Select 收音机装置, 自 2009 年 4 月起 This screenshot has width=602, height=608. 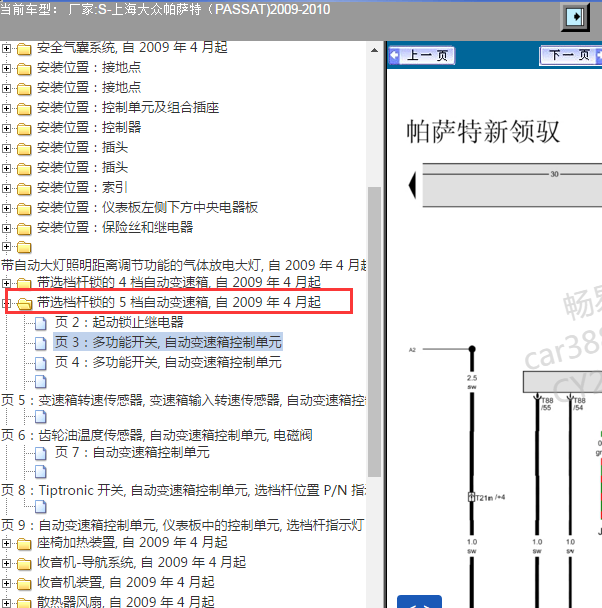(125, 582)
